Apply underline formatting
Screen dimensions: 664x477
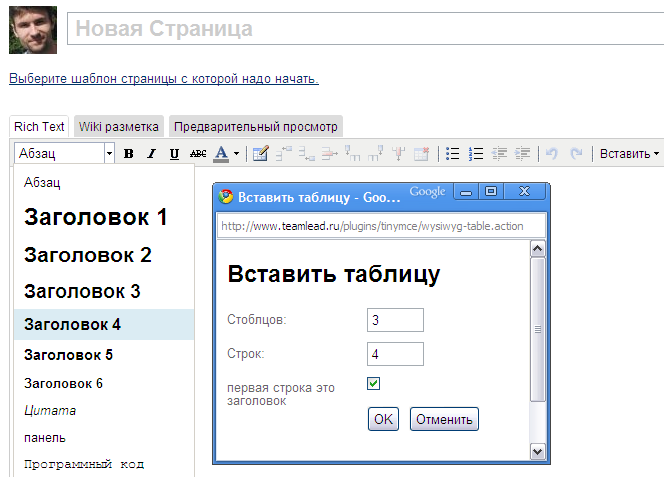(174, 154)
